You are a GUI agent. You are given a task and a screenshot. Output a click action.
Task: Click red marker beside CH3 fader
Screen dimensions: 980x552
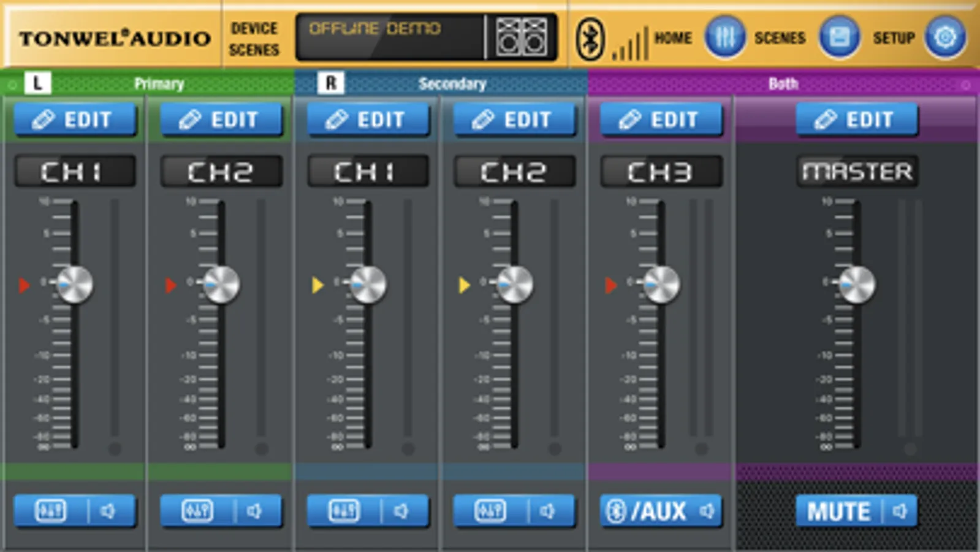coord(610,285)
